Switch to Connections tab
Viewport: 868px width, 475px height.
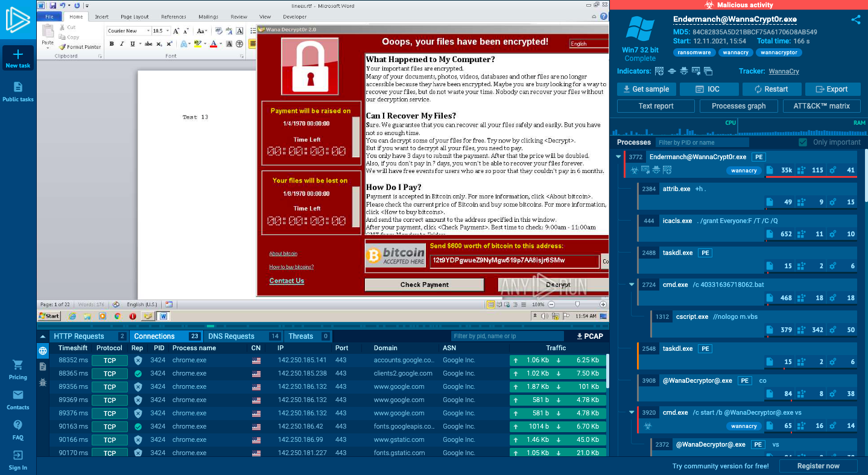coord(166,336)
